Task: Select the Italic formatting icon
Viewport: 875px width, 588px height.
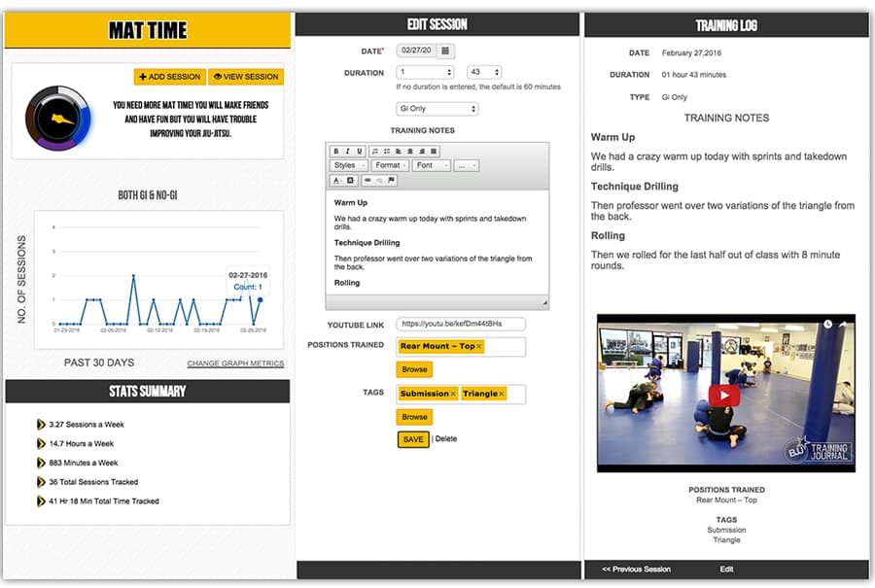Action: click(x=346, y=151)
